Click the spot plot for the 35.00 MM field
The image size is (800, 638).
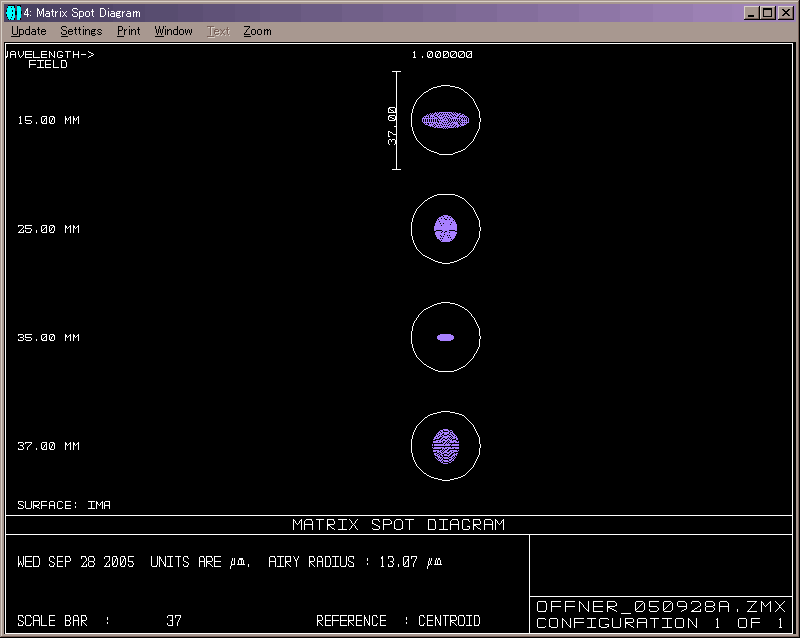click(x=445, y=337)
